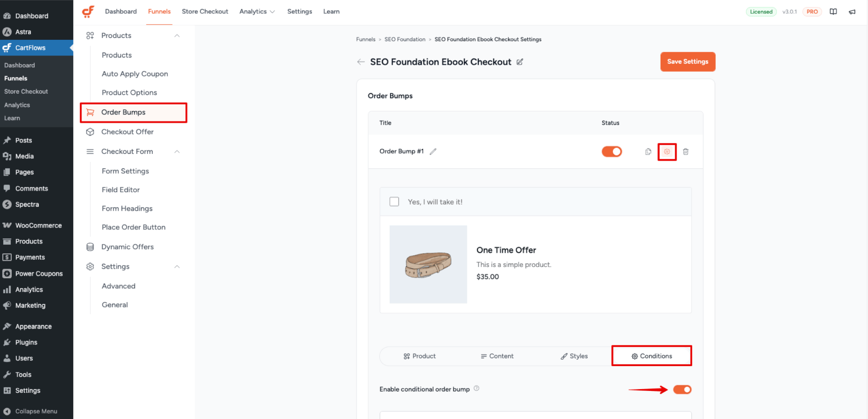The image size is (868, 419).
Task: Open Product Options in funnel sidebar
Action: (x=129, y=92)
